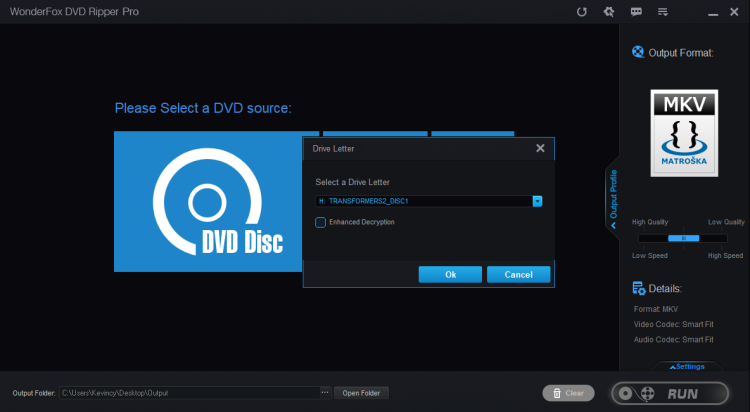The height and width of the screenshot is (412, 750).
Task: Open the settings gear icon
Action: pyautogui.click(x=609, y=12)
